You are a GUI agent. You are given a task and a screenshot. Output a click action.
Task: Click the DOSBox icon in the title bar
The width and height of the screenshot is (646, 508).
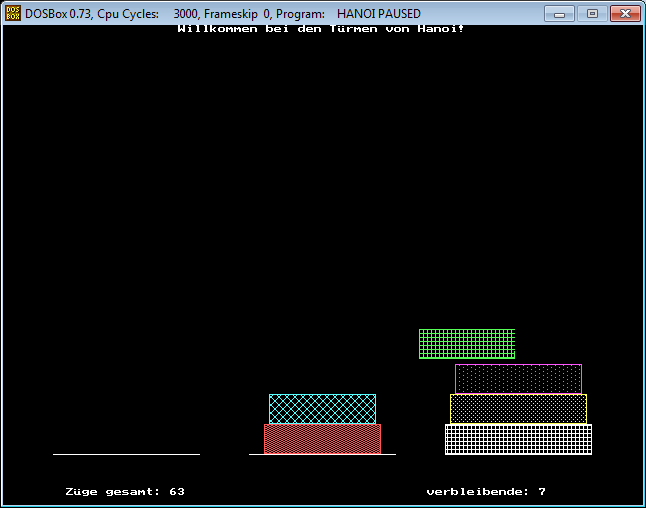(13, 14)
